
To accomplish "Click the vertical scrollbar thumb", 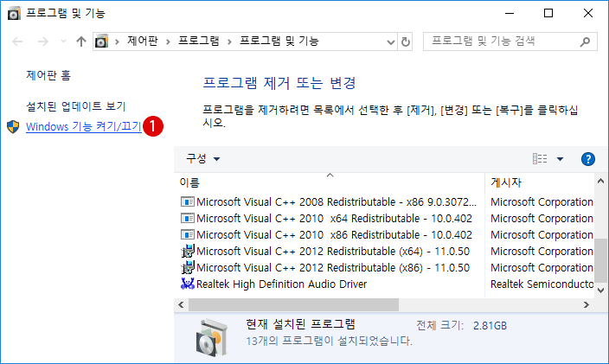I will point(600,260).
